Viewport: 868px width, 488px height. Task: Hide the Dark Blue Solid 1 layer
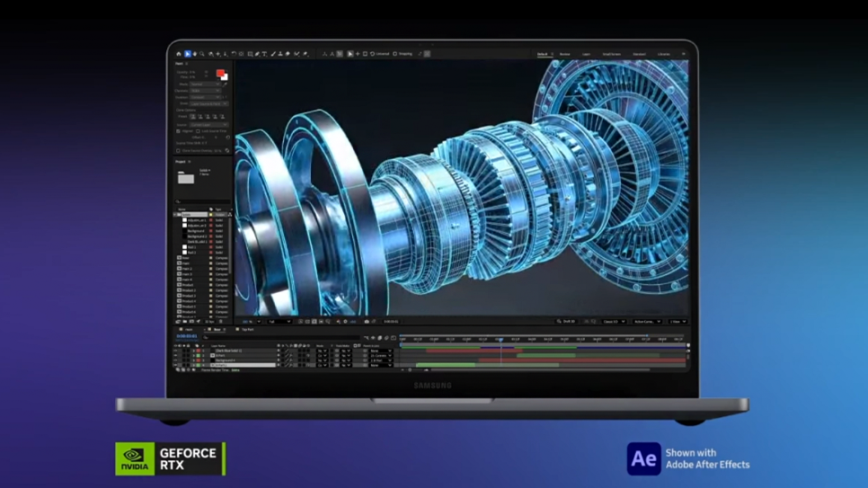(175, 350)
